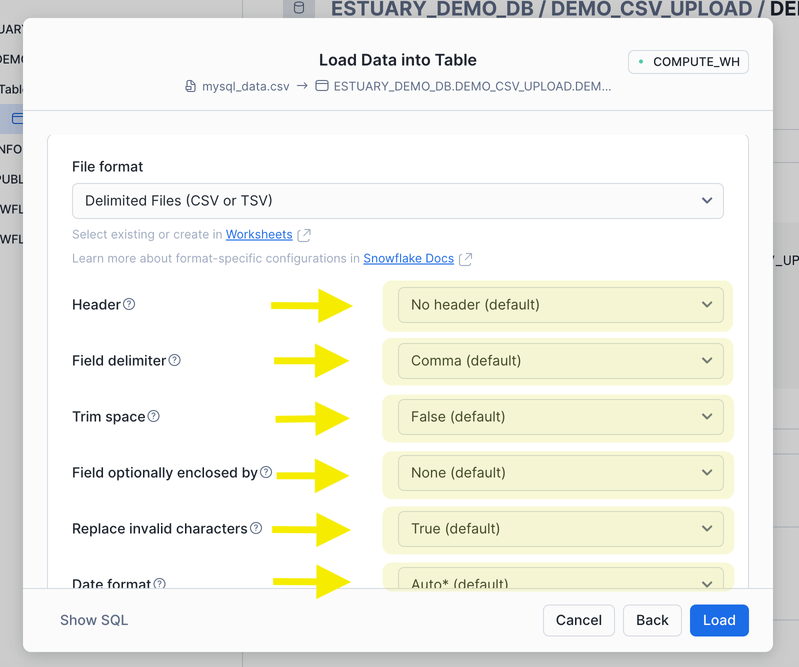The image size is (799, 667).
Task: Click the 'Load Data into Table' title
Action: (x=397, y=60)
